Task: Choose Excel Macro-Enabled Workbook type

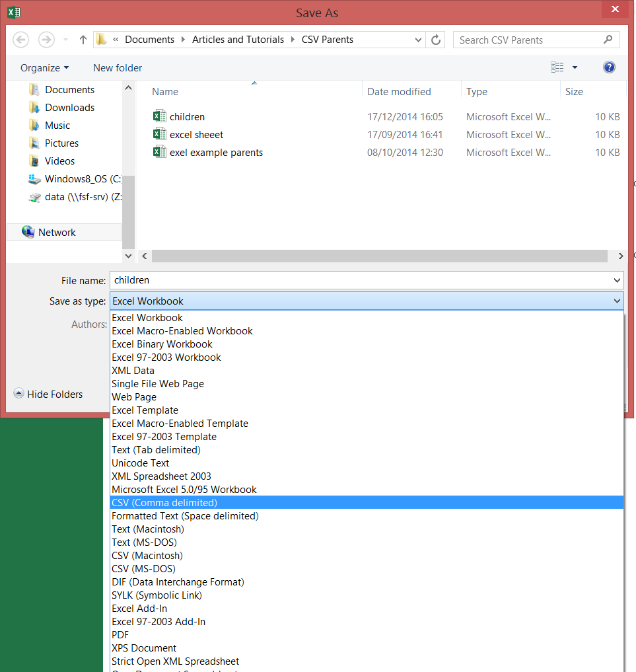Action: click(x=367, y=331)
